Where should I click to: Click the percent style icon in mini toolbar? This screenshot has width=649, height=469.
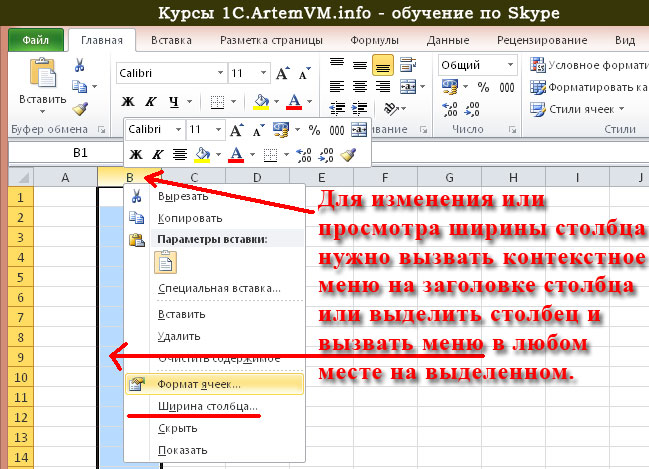314,130
